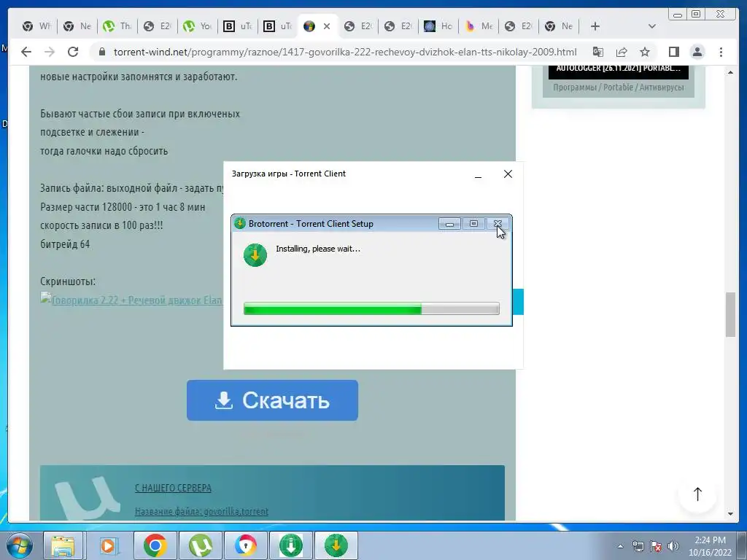Viewport: 747px width, 560px height.
Task: Open the С НАШЕГО СЕРВЕРА link
Action: tap(173, 488)
